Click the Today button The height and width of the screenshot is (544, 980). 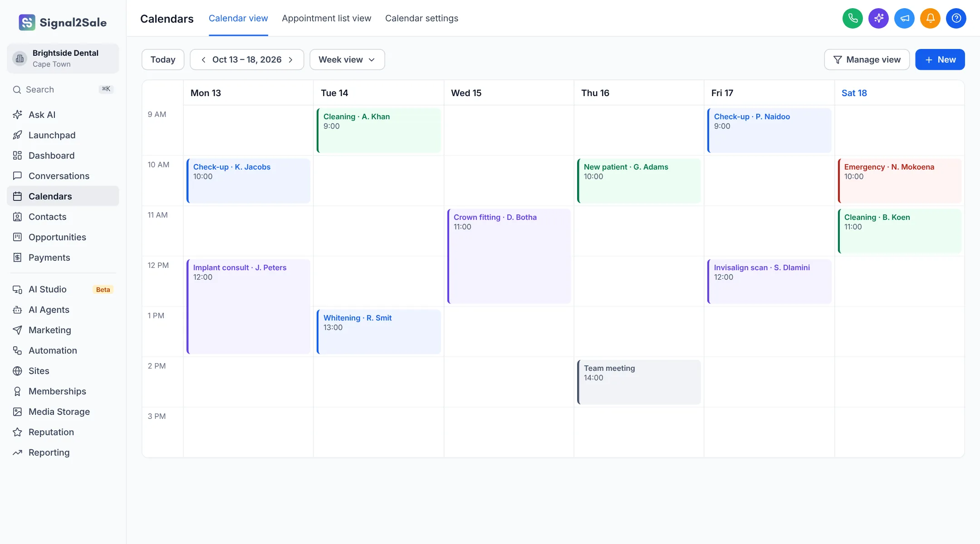point(163,59)
